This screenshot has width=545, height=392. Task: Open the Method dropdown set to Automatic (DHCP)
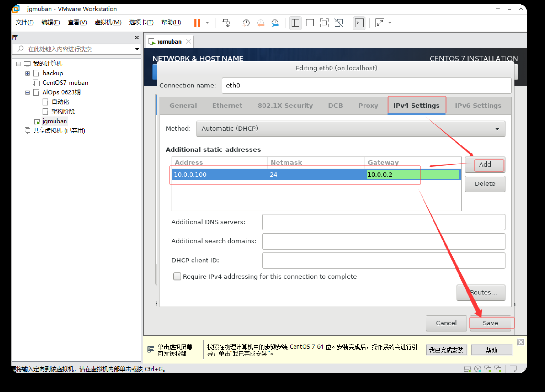click(x=351, y=129)
